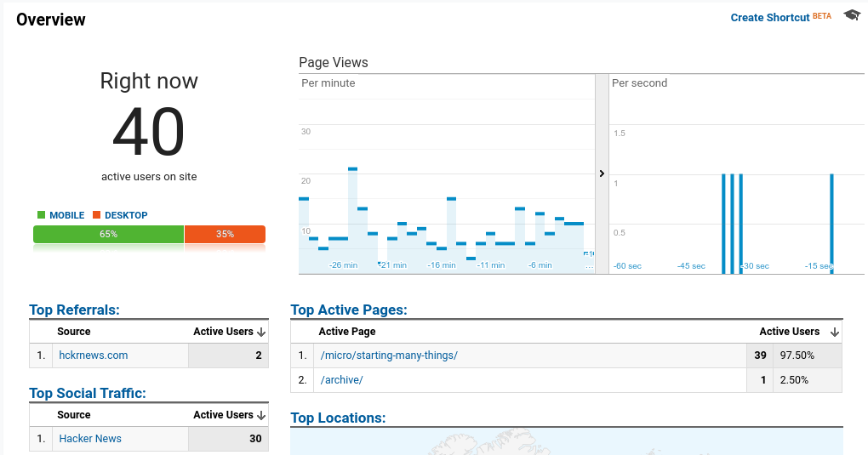
Task: Open the Top Referrals heading
Action: coord(74,310)
